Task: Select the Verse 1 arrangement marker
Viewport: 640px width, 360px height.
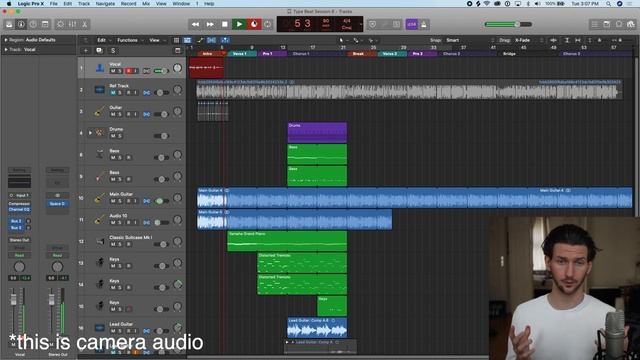Action: [x=242, y=53]
